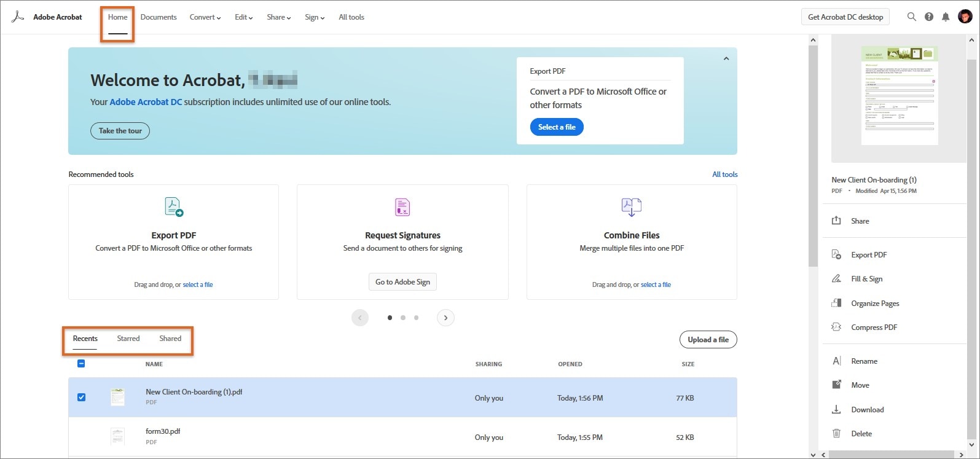Open the notifications bell
Viewport: 980px width, 459px height.
946,17
